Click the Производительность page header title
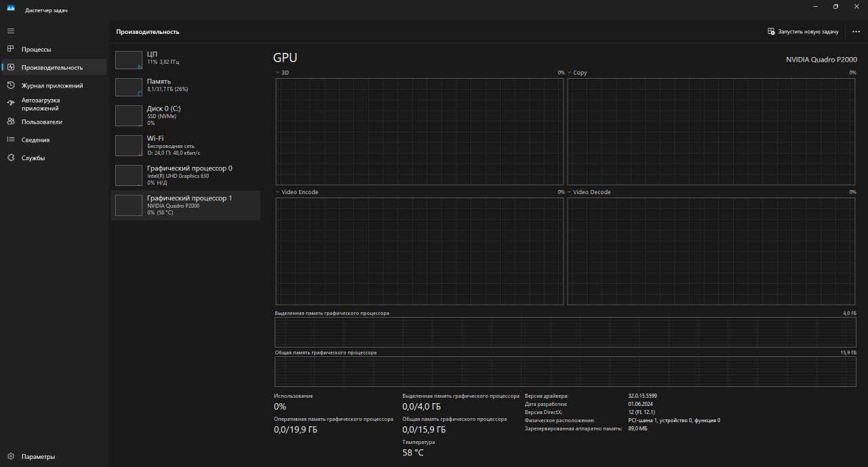 [148, 32]
